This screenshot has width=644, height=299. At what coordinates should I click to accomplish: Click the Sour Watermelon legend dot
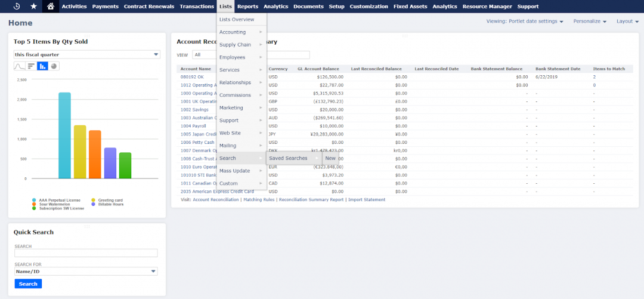point(33,204)
